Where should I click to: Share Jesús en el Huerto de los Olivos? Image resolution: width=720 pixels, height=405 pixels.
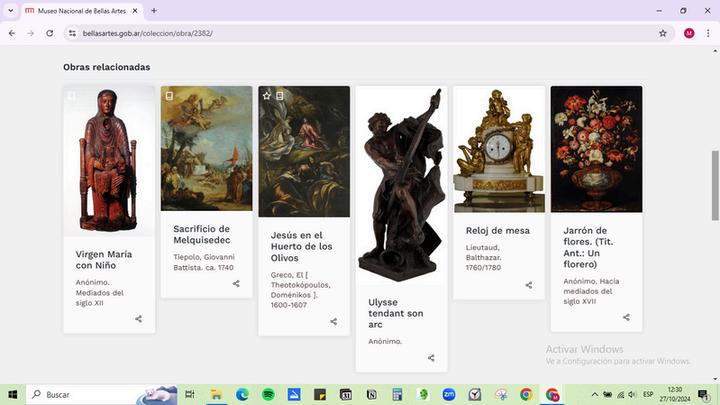334,321
